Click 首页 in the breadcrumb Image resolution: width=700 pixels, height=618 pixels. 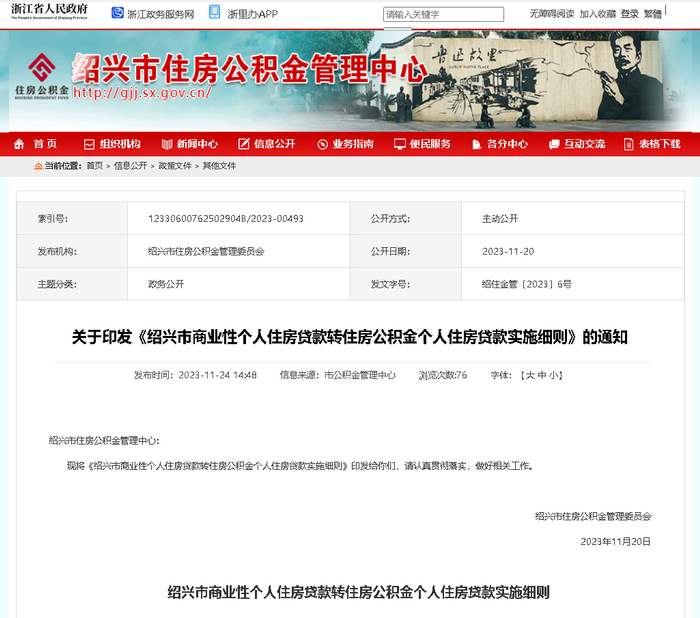[95, 166]
